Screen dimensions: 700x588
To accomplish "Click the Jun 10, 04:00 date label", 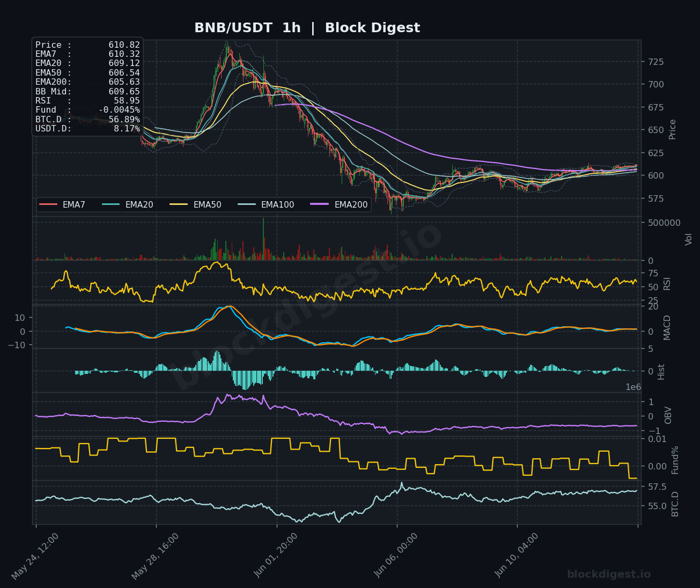I will tap(517, 556).
